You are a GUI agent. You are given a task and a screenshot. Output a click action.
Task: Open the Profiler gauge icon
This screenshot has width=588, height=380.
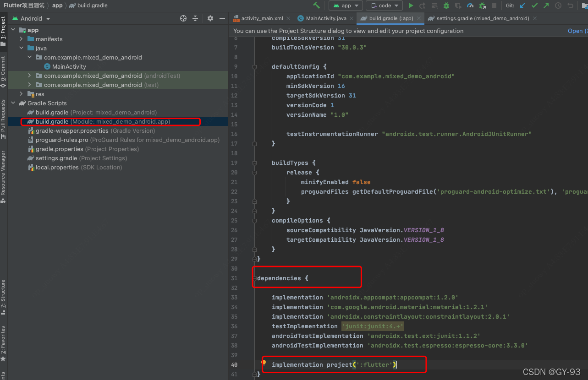tap(470, 5)
